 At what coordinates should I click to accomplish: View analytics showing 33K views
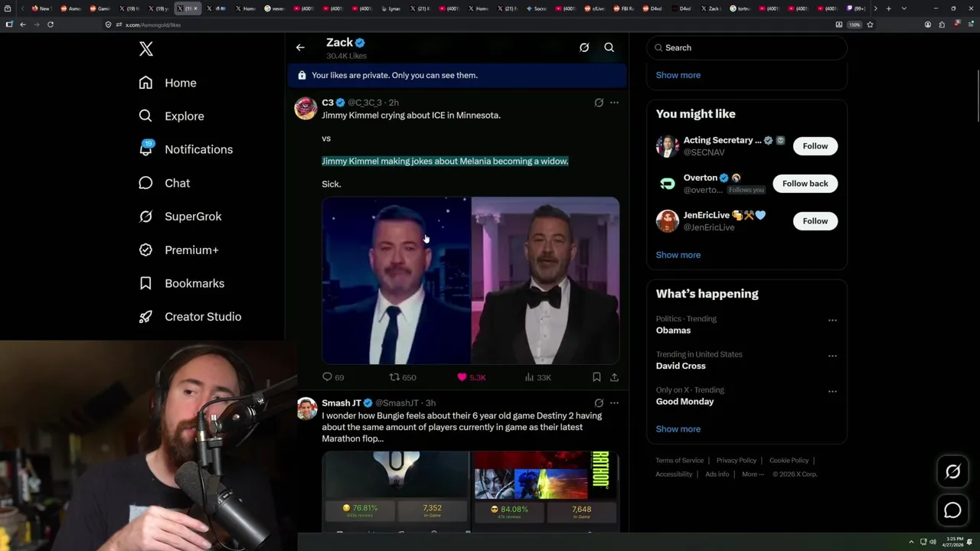coord(537,377)
